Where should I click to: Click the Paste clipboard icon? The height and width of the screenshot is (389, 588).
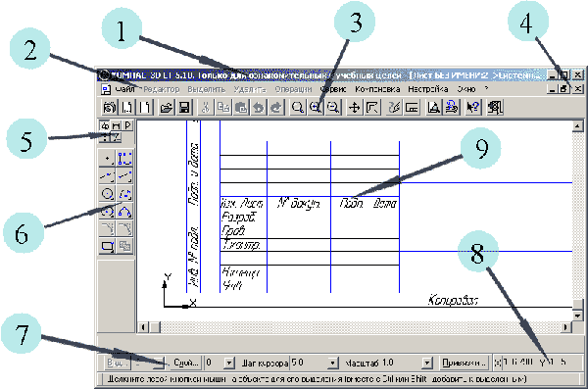(x=241, y=108)
